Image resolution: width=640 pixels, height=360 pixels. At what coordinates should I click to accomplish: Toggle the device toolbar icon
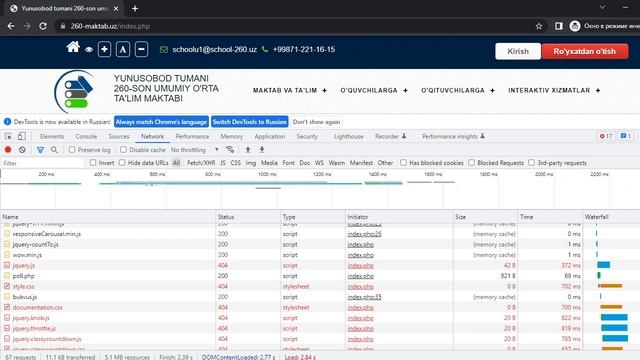pyautogui.click(x=21, y=136)
